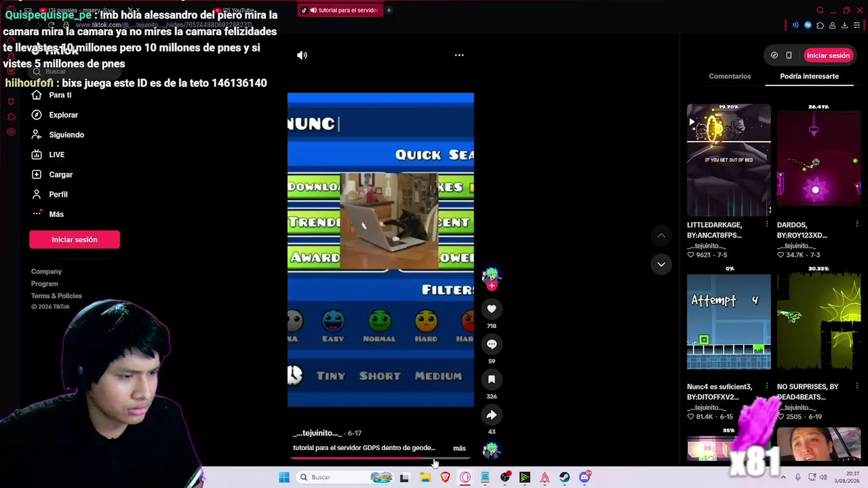Mute the TikTok video sound
The height and width of the screenshot is (488, 868).
(x=302, y=56)
